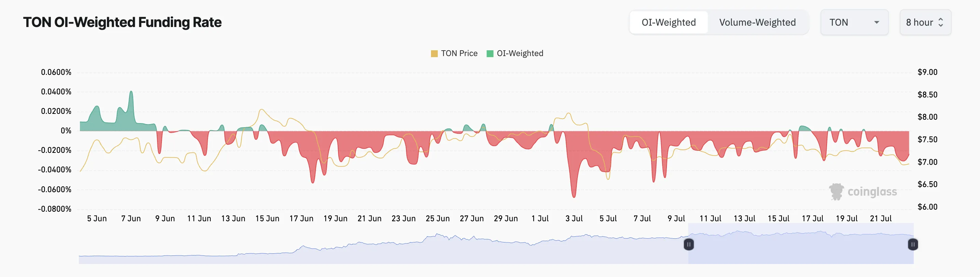Click the 8 hour up-down stepper arrows
The width and height of the screenshot is (980, 277).
[941, 23]
